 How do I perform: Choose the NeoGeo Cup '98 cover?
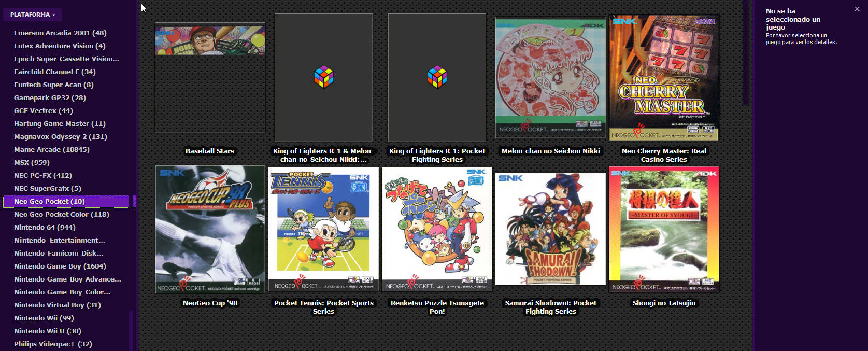click(210, 229)
